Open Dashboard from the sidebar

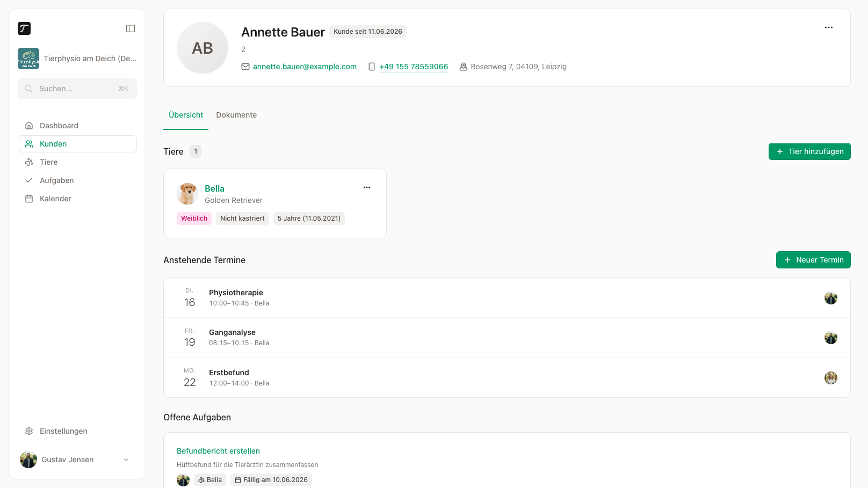tap(77, 126)
